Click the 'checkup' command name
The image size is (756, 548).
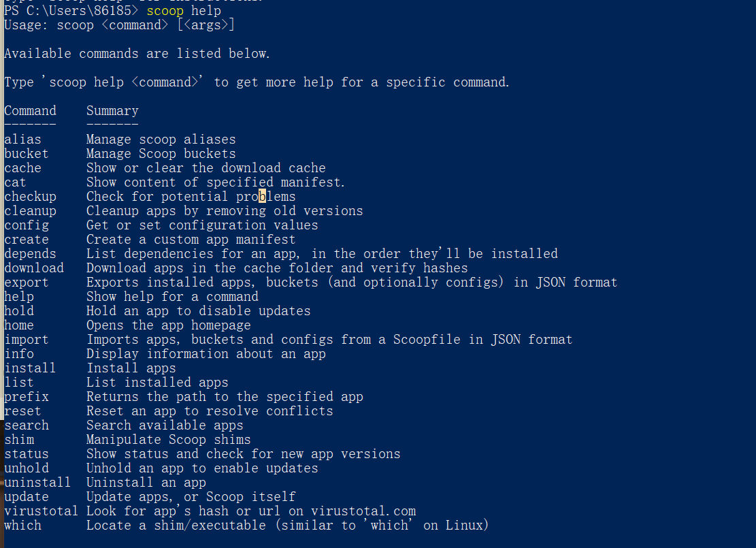click(x=30, y=197)
